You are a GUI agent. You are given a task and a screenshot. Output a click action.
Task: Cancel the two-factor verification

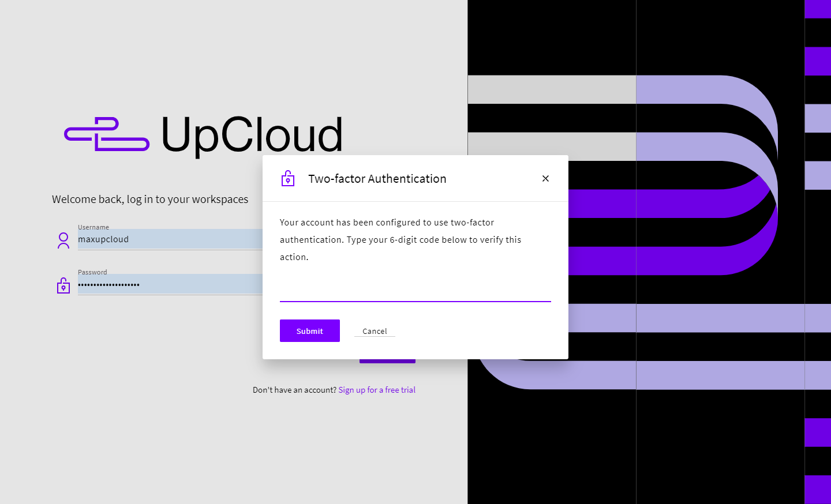(x=375, y=331)
